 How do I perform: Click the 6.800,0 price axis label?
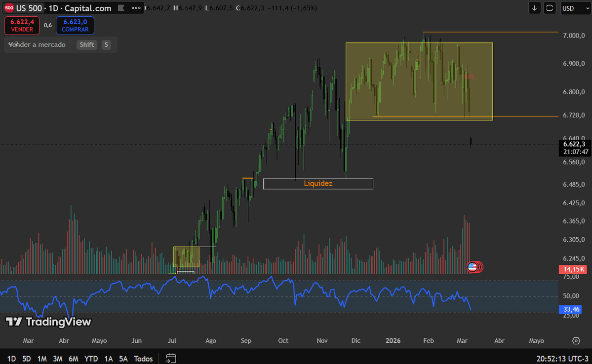pyautogui.click(x=574, y=92)
